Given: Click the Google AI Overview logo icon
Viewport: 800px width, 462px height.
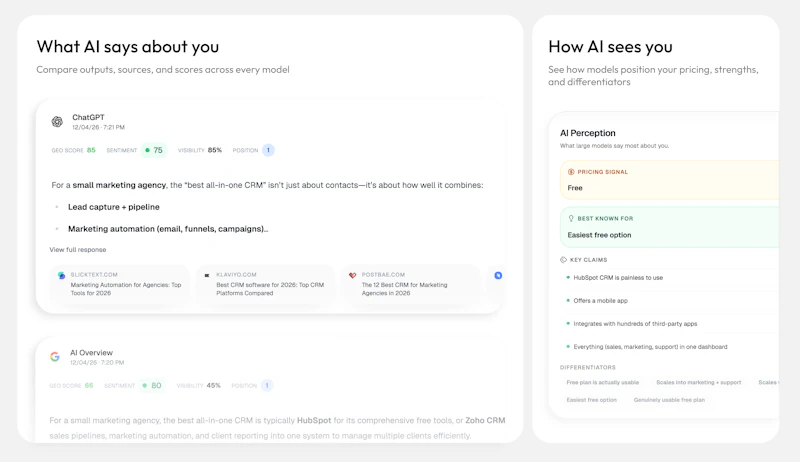Looking at the screenshot, I should [x=55, y=356].
